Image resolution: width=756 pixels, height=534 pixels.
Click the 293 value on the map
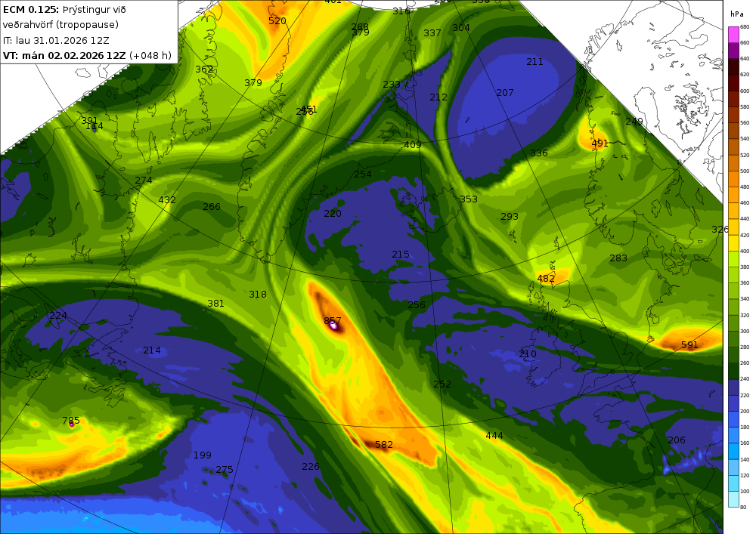tap(509, 217)
